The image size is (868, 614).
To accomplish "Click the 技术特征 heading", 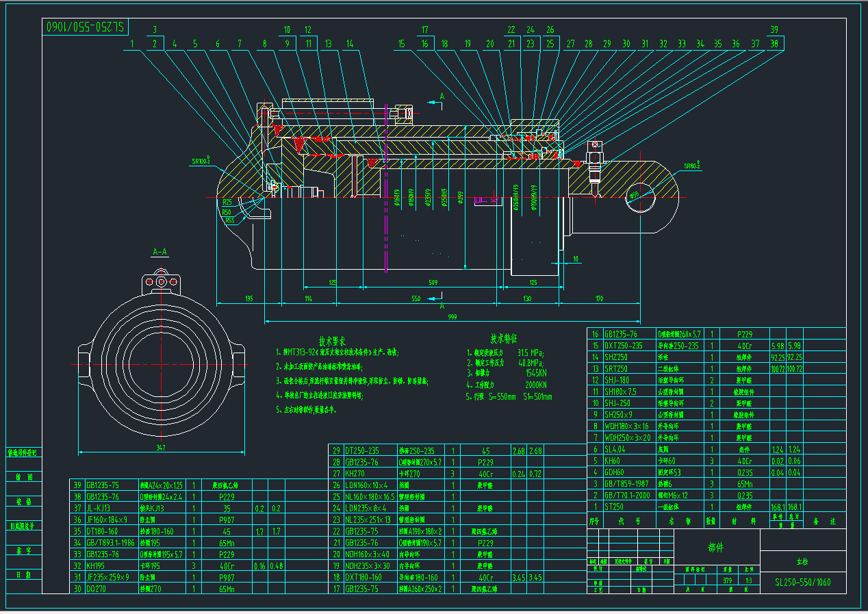I will (x=503, y=338).
